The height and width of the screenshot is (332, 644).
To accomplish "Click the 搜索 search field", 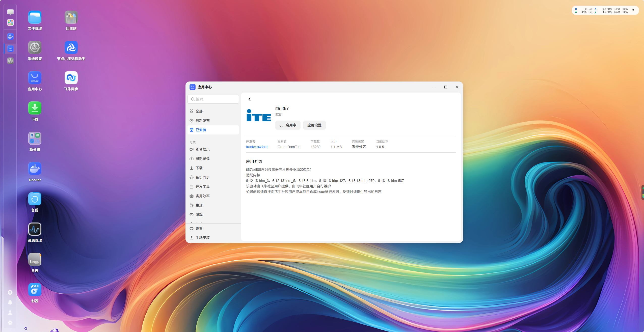I will [x=213, y=99].
